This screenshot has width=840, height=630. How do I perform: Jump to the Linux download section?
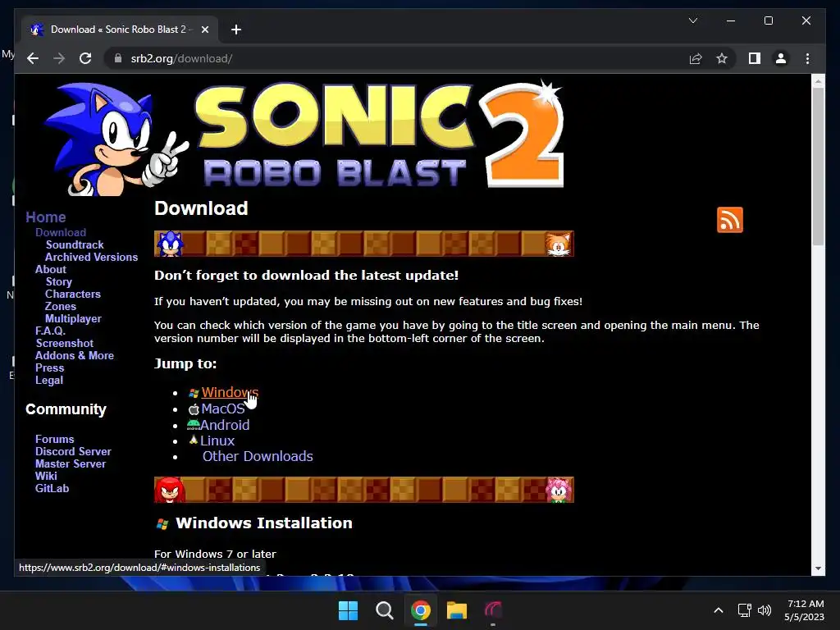217,441
